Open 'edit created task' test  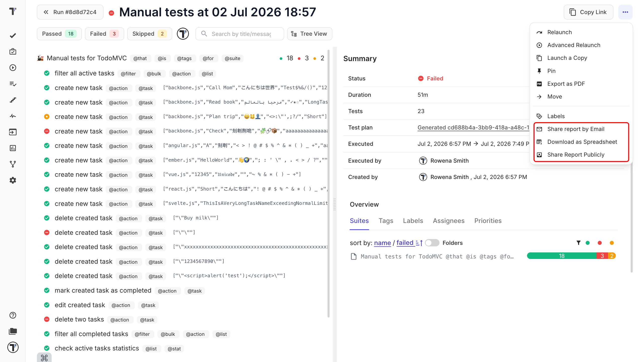tap(80, 305)
